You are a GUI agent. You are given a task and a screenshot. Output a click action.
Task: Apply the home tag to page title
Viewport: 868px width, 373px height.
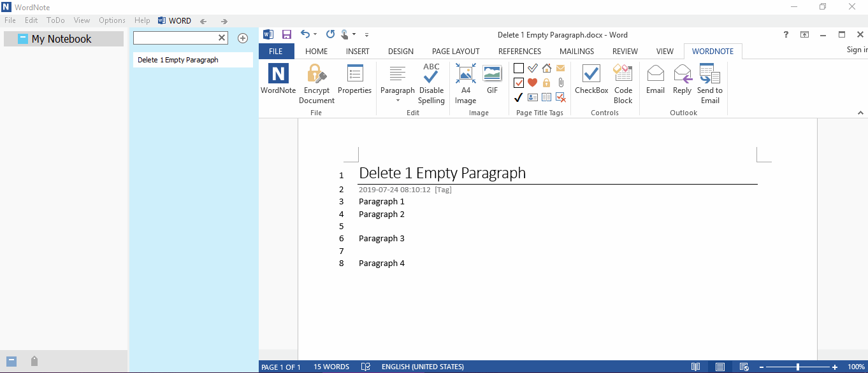point(546,68)
